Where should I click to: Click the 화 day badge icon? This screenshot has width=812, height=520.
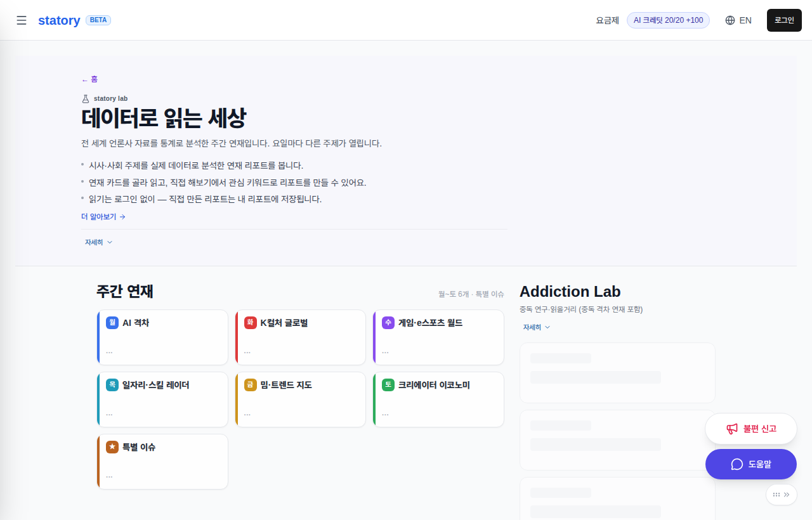point(251,323)
